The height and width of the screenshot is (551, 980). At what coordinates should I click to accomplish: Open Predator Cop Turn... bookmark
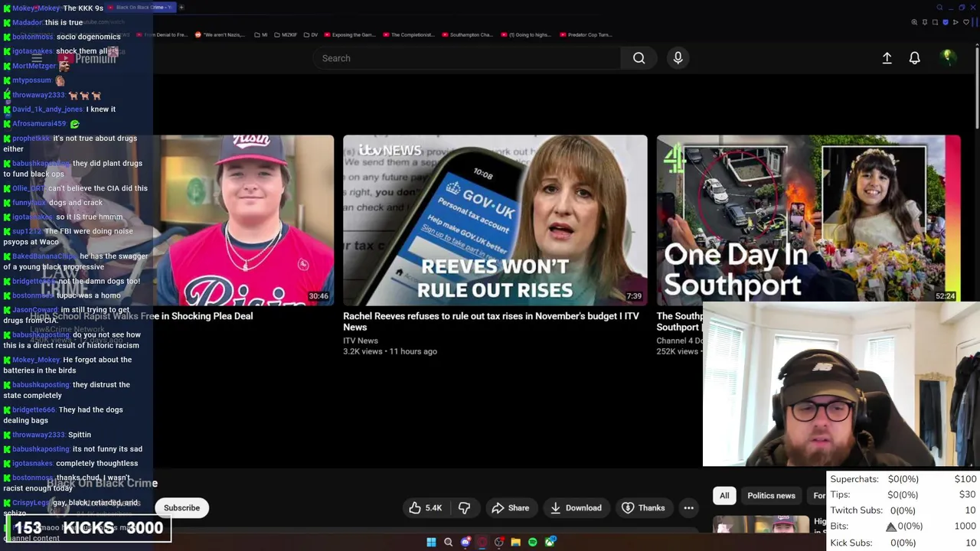(586, 34)
